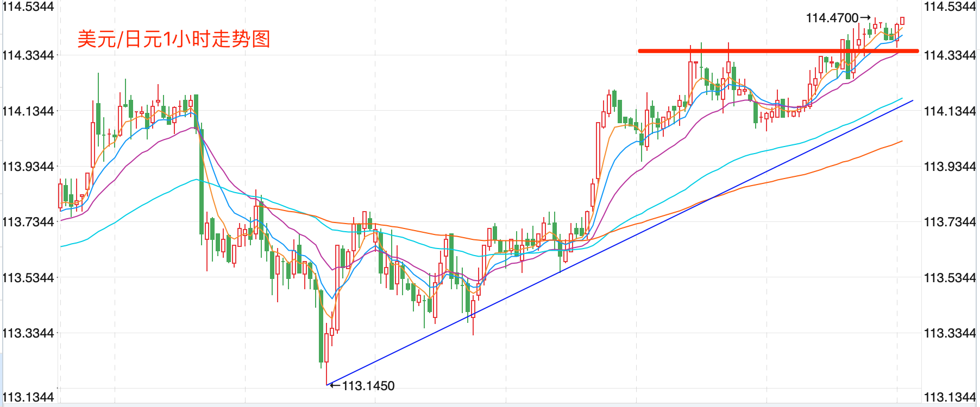Click the right axis 113.7344 label
The image size is (980, 407).
coord(950,221)
